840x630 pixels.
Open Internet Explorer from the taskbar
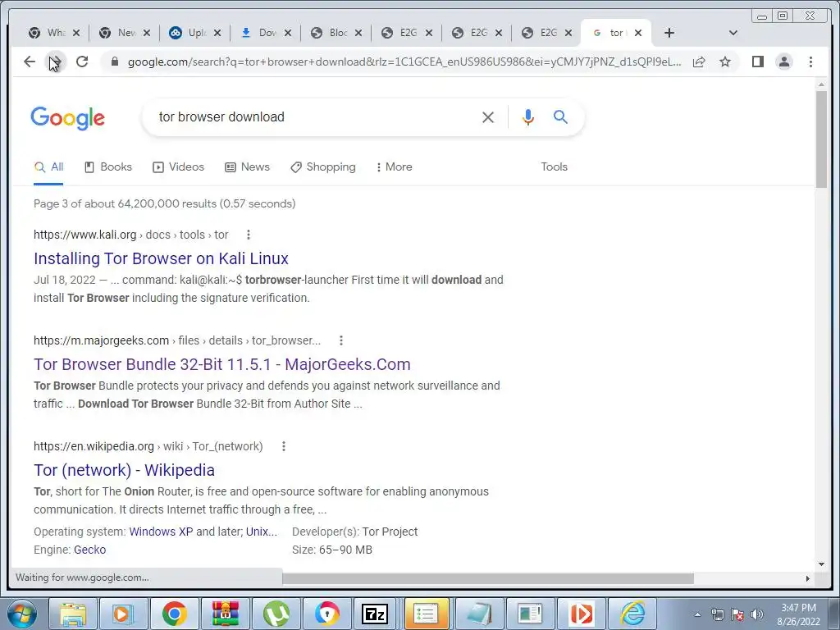(x=632, y=614)
